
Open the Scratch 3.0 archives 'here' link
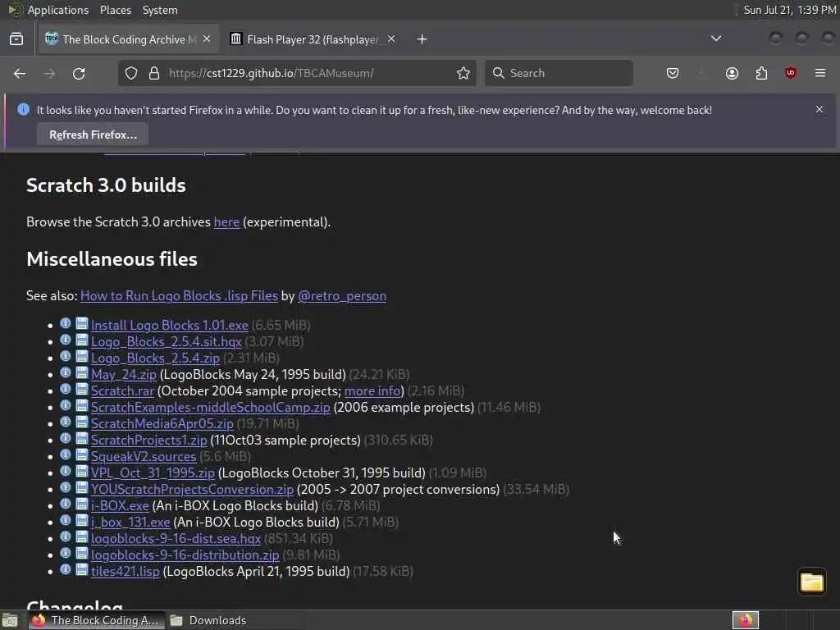click(226, 221)
